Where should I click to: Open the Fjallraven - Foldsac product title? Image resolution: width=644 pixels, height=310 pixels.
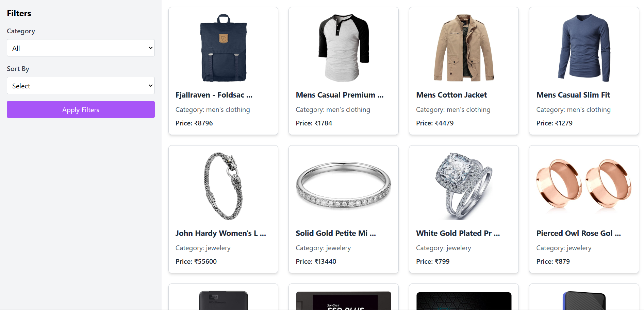(x=214, y=95)
